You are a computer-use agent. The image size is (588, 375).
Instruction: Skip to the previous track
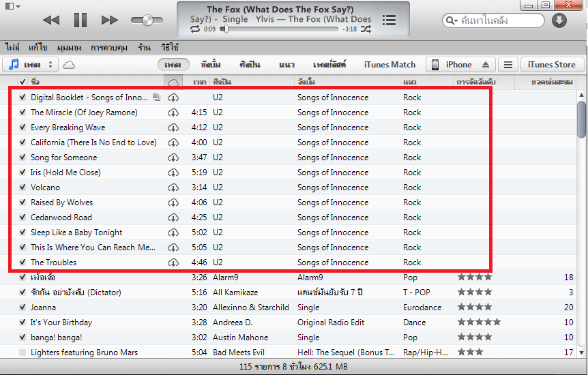coord(51,20)
